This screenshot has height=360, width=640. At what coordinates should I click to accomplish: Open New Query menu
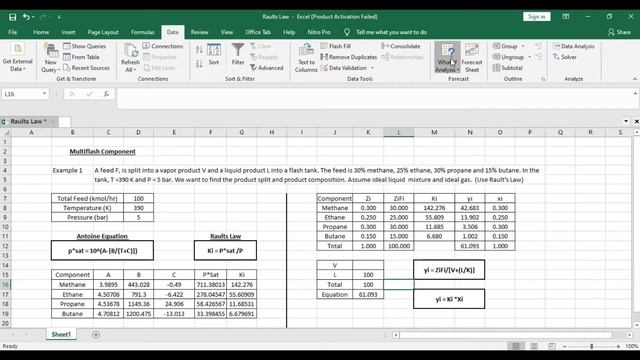[x=51, y=58]
